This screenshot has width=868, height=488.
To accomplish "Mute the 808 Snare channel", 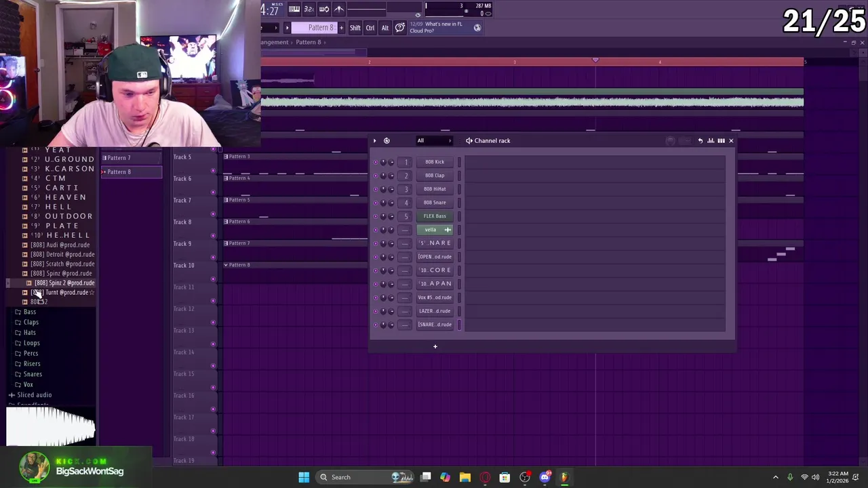I will [x=376, y=203].
